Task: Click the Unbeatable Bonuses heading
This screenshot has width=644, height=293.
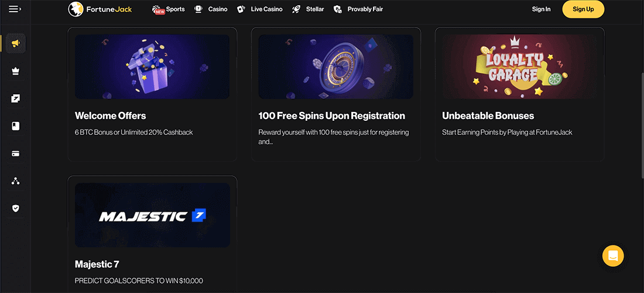Action: click(488, 116)
